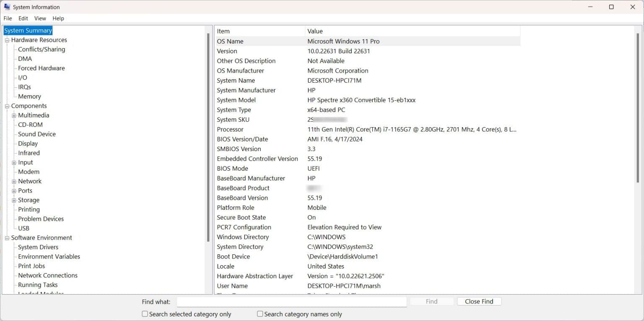Open the Edit menu
The height and width of the screenshot is (321, 644).
(x=23, y=18)
